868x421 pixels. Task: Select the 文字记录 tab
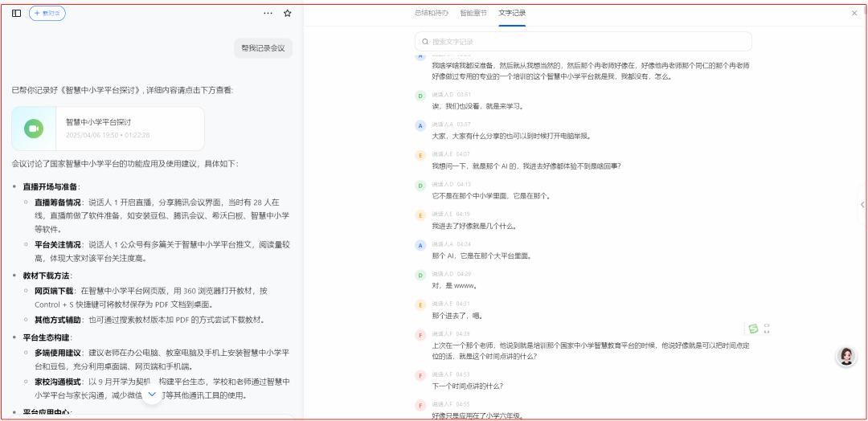[x=512, y=13]
